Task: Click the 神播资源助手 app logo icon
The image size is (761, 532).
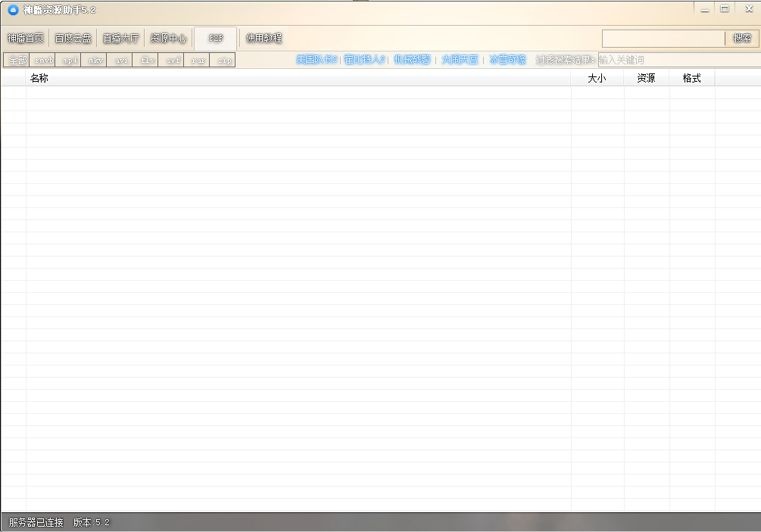Action: 13,10
